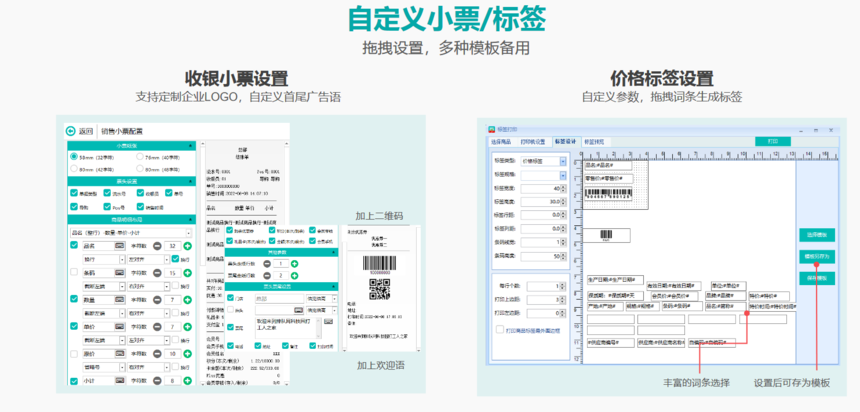The height and width of the screenshot is (412, 860).
Task: Select the 76mm paper size radio button
Action: point(140,157)
